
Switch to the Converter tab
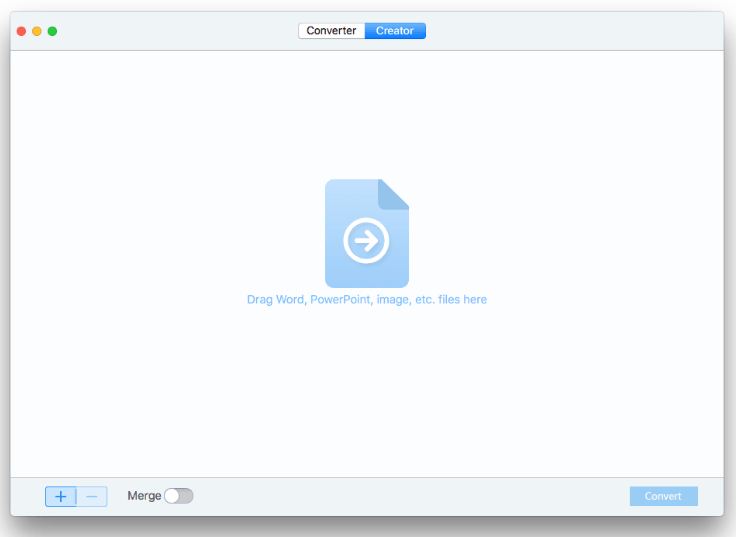coord(331,31)
